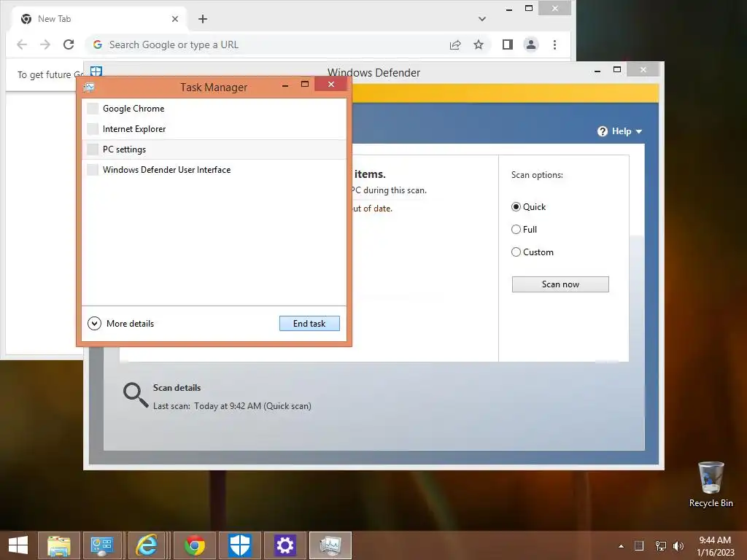Expand More details in Task Manager

121,324
